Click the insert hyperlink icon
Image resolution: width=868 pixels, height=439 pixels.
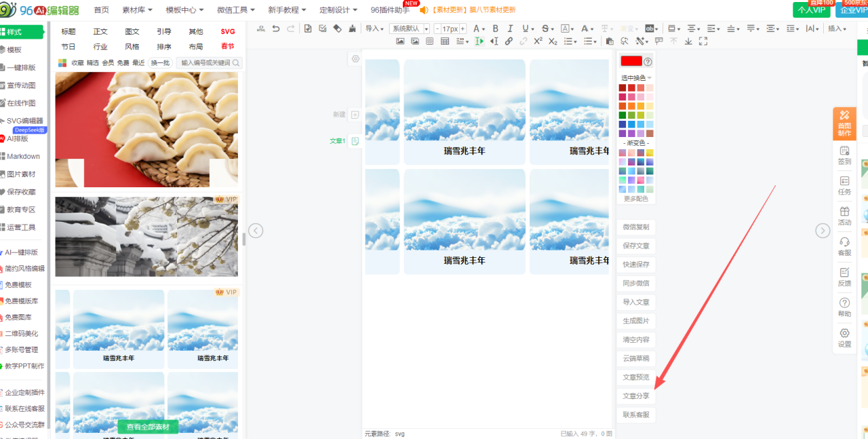point(509,41)
